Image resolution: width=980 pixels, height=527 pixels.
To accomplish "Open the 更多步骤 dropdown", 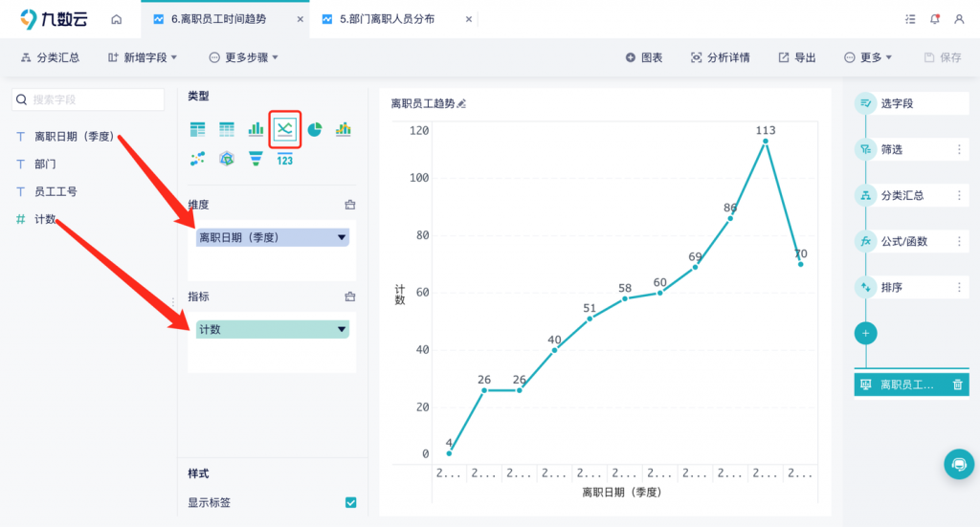I will click(x=243, y=57).
